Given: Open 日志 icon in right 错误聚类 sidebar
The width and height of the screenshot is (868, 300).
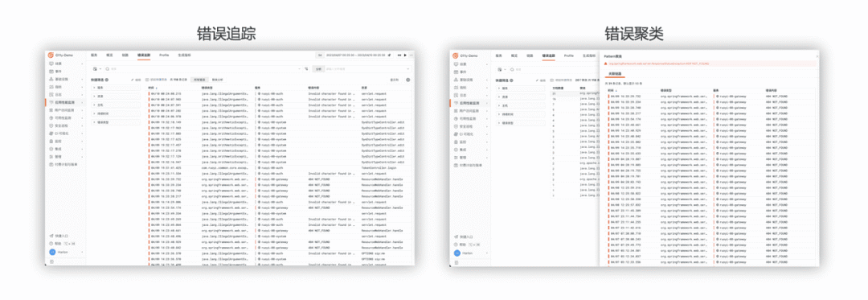Looking at the screenshot, I should [x=457, y=95].
